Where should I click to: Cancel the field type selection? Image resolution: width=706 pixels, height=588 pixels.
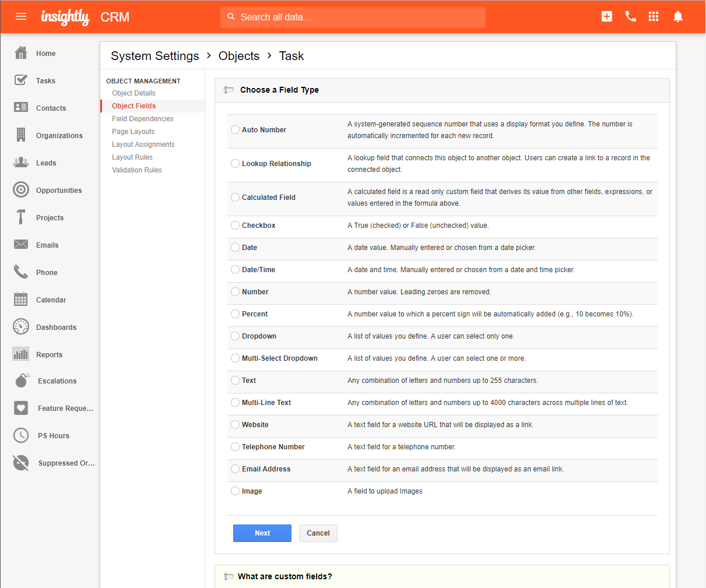(x=318, y=533)
